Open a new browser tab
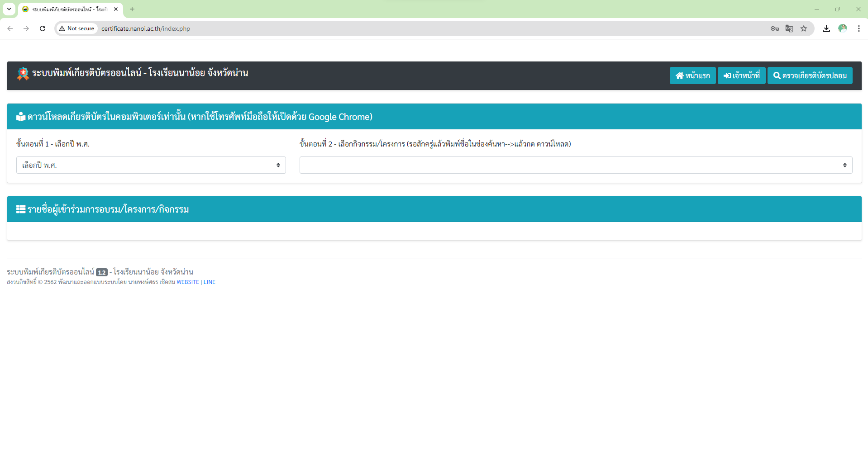868x464 pixels. coord(132,9)
